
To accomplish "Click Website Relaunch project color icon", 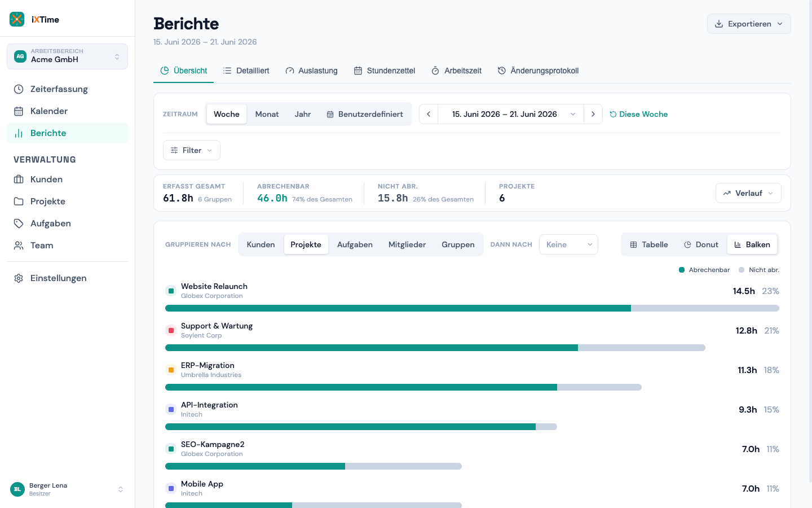I will (x=171, y=291).
